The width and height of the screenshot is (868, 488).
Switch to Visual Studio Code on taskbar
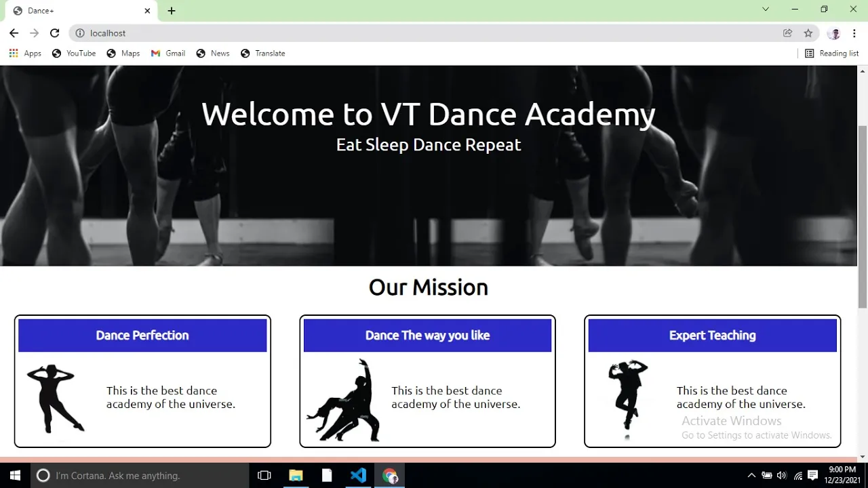[x=358, y=476]
